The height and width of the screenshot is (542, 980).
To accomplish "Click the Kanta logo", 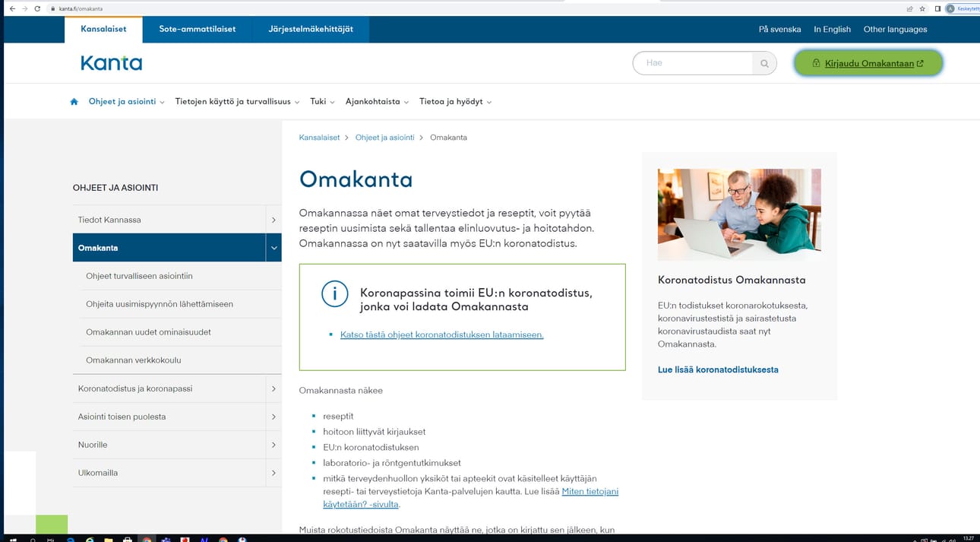I will coord(111,63).
